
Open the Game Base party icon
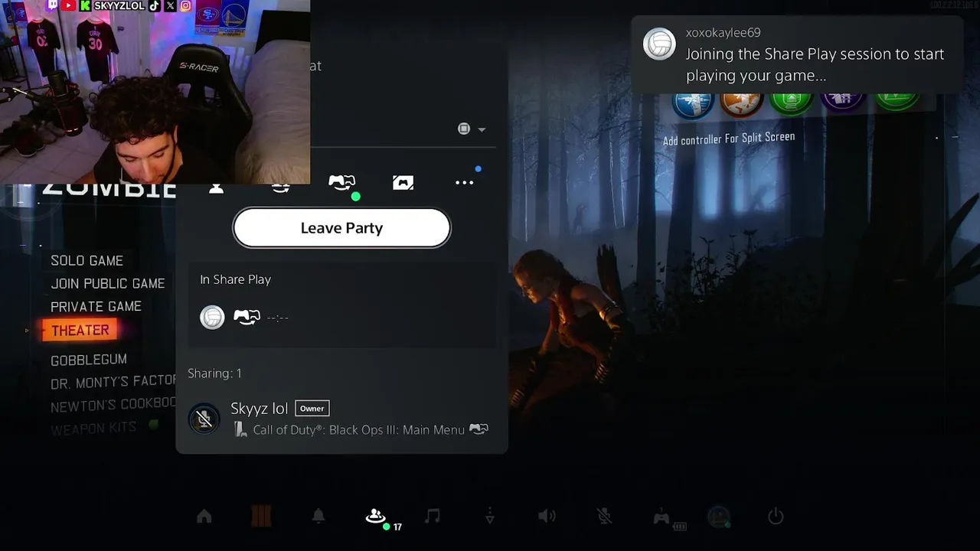[375, 517]
